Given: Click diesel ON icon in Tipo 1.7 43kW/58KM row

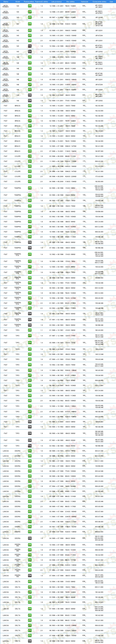Looking at the screenshot, I should point(30,422).
